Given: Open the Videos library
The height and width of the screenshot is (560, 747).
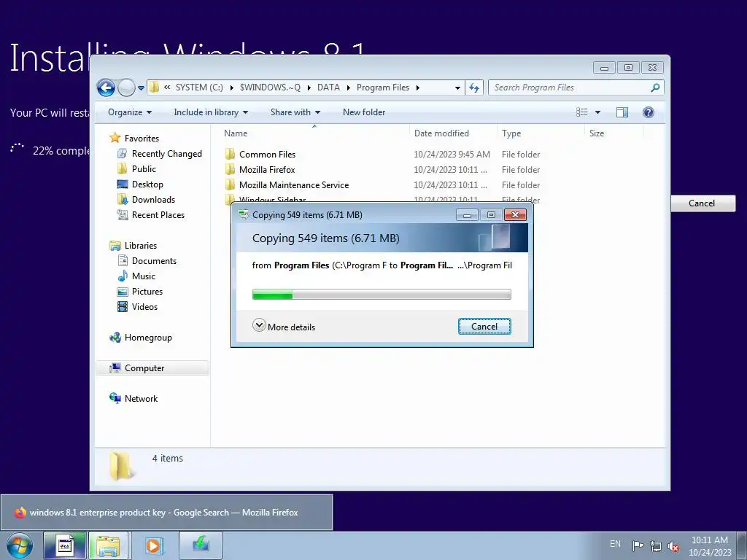Looking at the screenshot, I should [x=144, y=307].
